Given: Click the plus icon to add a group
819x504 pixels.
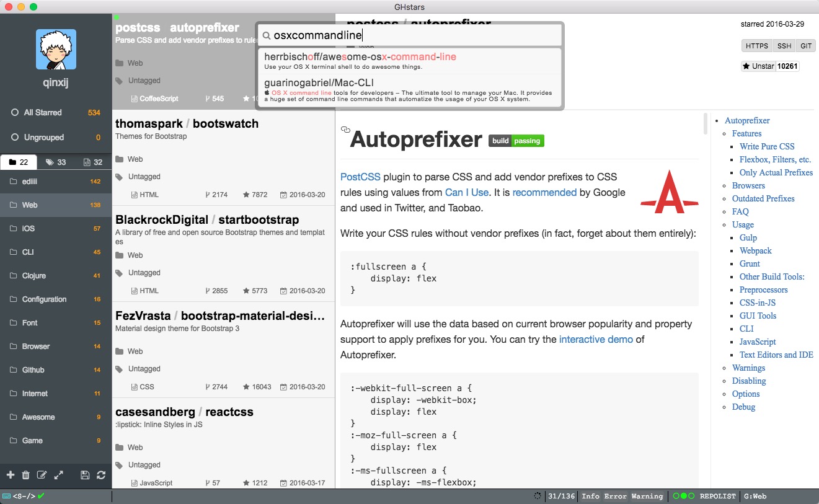Looking at the screenshot, I should pyautogui.click(x=11, y=475).
